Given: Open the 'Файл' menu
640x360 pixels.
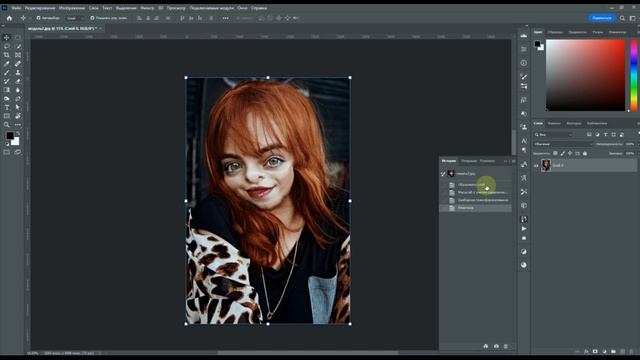Looking at the screenshot, I should [x=16, y=8].
